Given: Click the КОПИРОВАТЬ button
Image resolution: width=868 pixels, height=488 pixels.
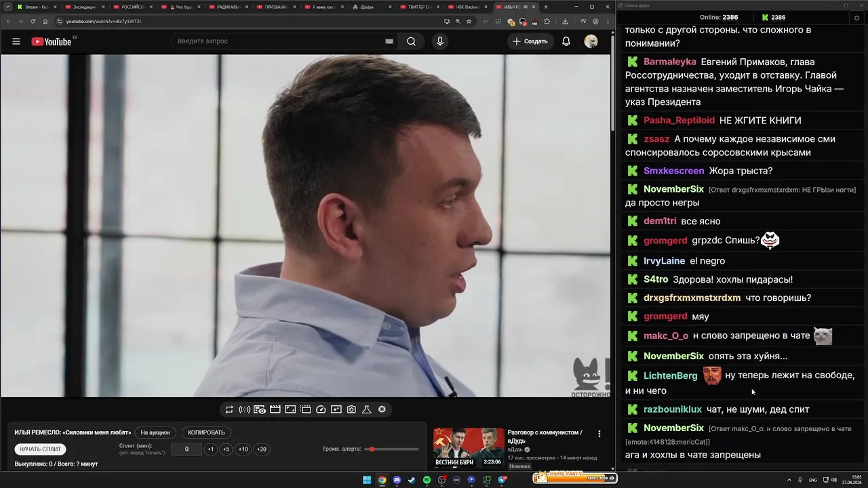Looking at the screenshot, I should pyautogui.click(x=206, y=432).
